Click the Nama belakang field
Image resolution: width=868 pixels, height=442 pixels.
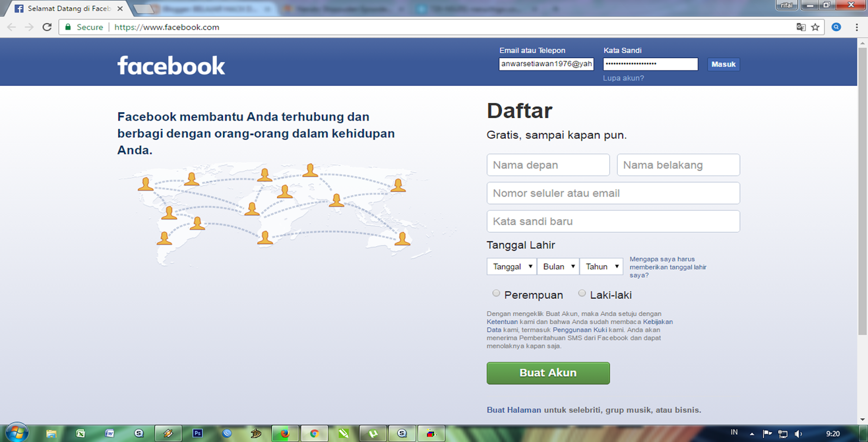678,165
